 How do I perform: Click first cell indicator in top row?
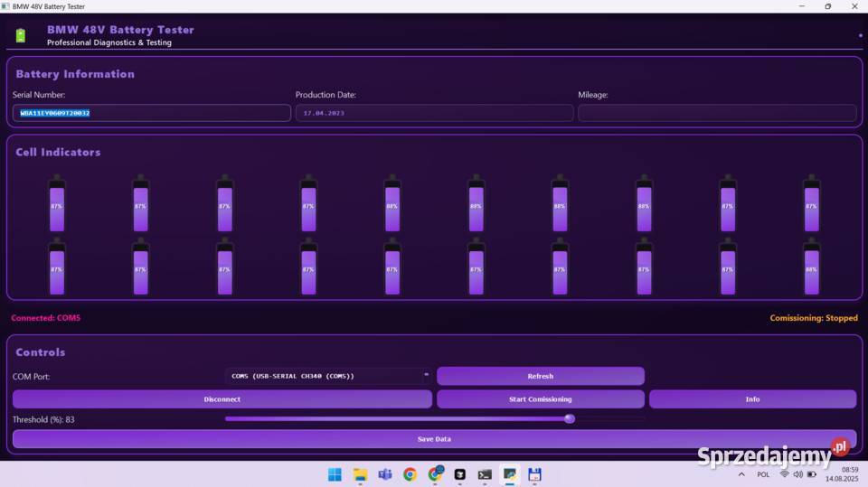[x=56, y=203]
